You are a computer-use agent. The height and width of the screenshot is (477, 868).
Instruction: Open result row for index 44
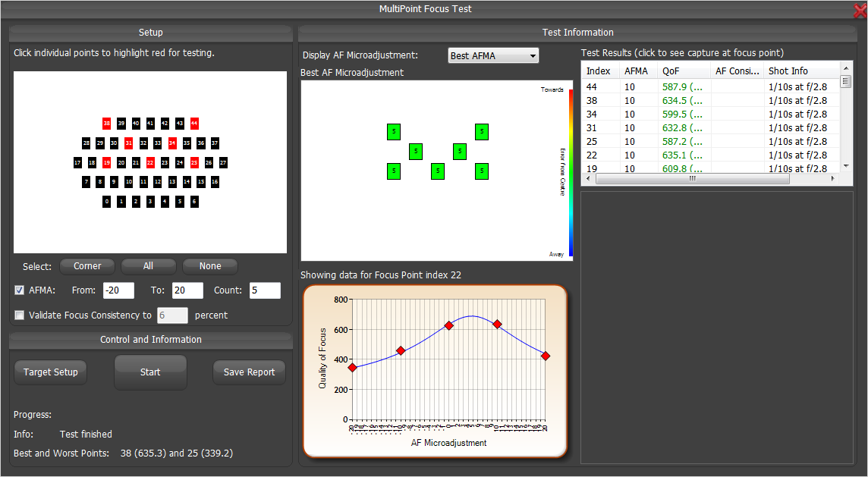point(711,87)
